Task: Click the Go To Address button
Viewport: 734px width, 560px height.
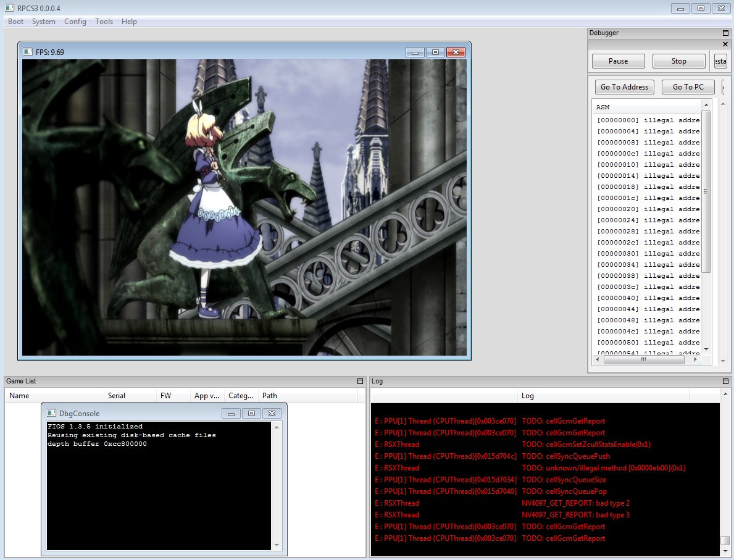Action: click(x=624, y=87)
